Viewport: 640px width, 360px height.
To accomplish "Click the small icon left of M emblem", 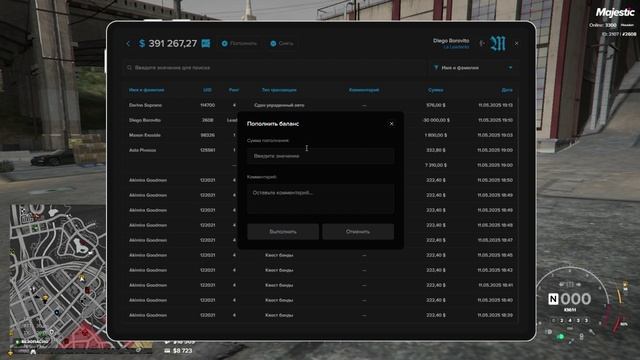I will pos(482,43).
